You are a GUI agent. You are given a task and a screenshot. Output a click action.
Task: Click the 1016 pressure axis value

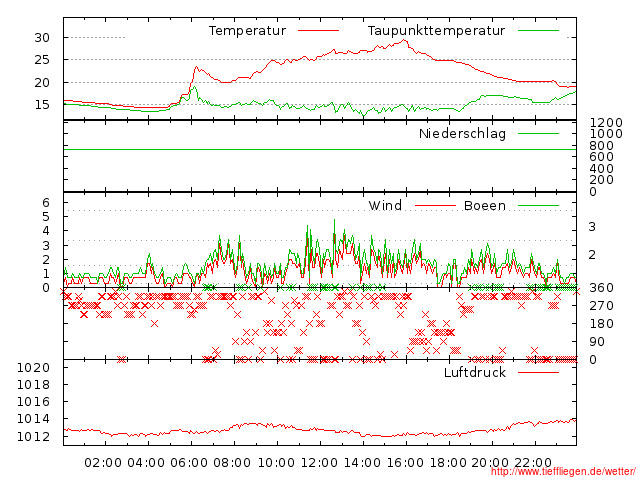click(33, 402)
